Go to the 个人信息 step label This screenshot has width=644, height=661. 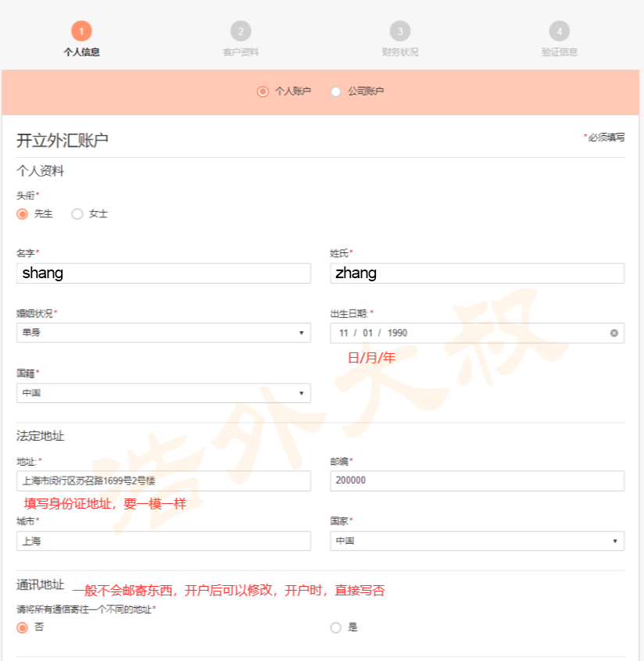(82, 52)
